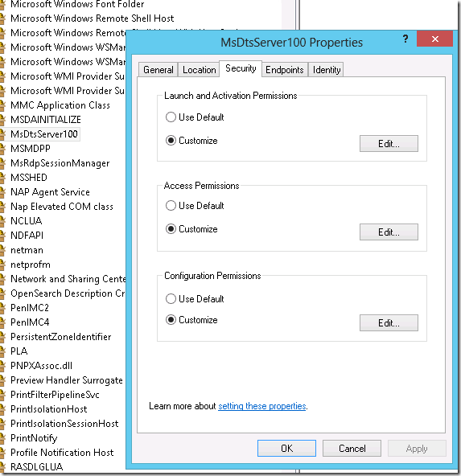Click the greyed Apply button
461x476 pixels.
(417, 449)
